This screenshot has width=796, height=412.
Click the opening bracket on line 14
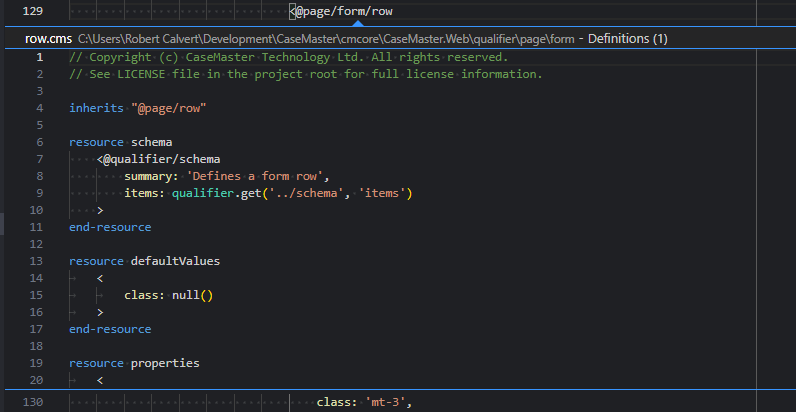pos(100,278)
